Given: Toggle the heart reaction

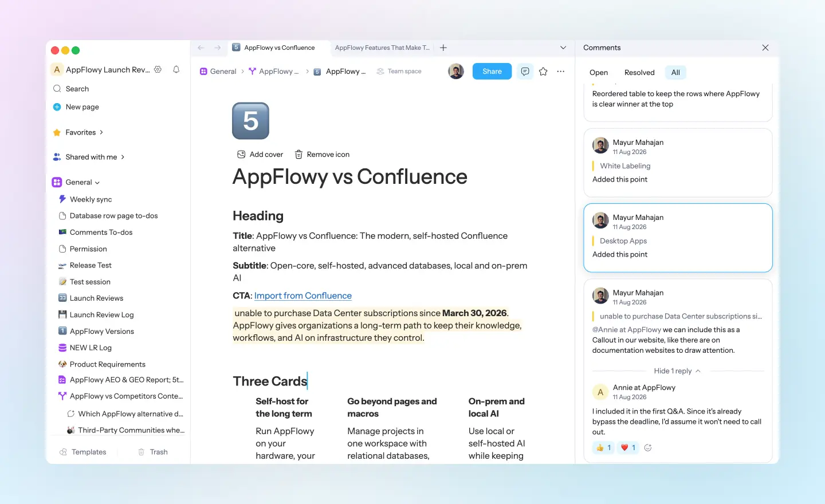Looking at the screenshot, I should pyautogui.click(x=628, y=448).
